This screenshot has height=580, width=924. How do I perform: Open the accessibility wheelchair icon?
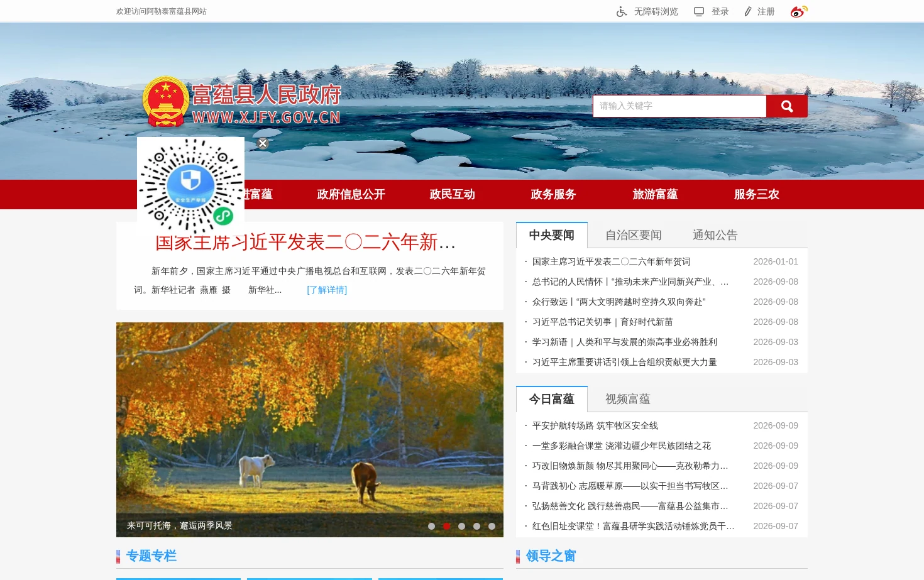[622, 11]
